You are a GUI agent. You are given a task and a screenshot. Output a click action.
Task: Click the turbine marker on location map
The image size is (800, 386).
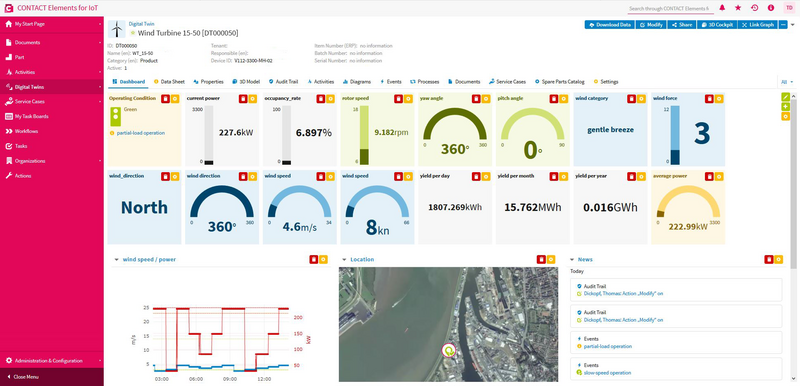[x=448, y=351]
